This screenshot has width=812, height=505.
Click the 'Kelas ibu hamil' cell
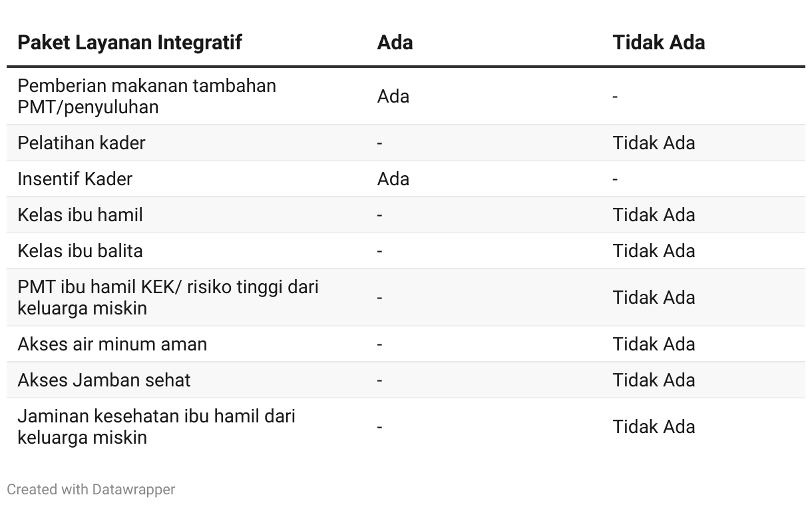80,215
